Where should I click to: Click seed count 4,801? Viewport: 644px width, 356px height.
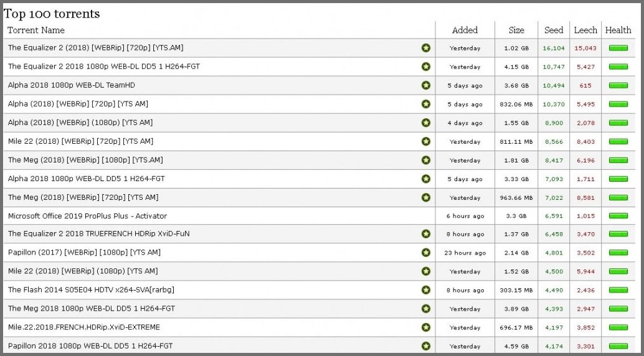coord(554,253)
